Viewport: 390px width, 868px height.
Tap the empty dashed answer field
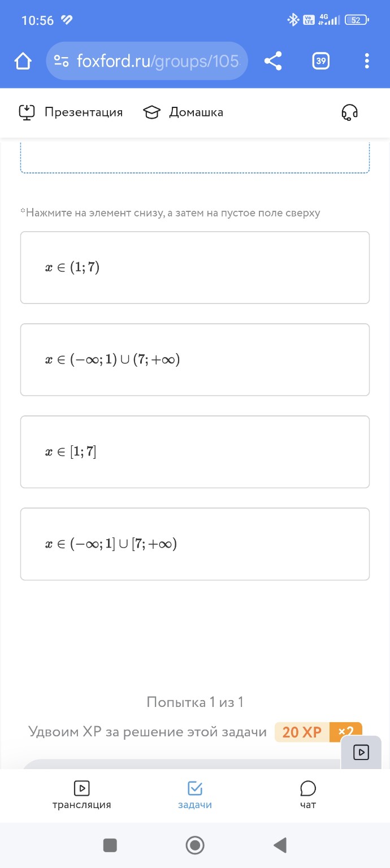194,158
